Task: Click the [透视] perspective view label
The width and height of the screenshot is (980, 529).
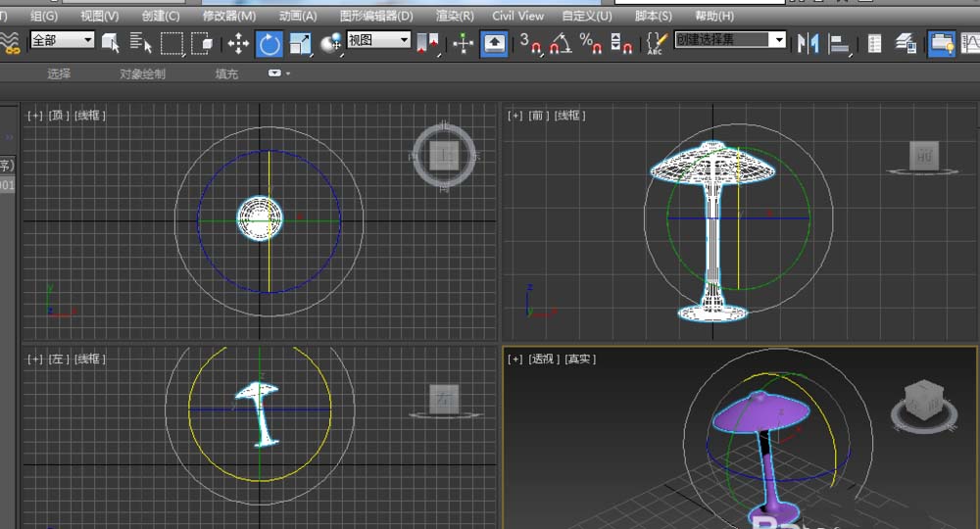Action: click(x=544, y=360)
